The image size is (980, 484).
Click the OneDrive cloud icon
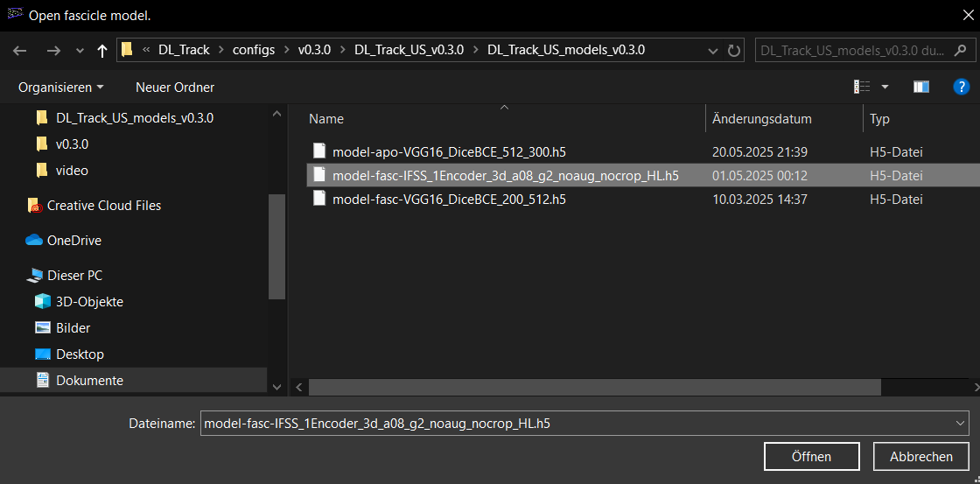pos(34,240)
